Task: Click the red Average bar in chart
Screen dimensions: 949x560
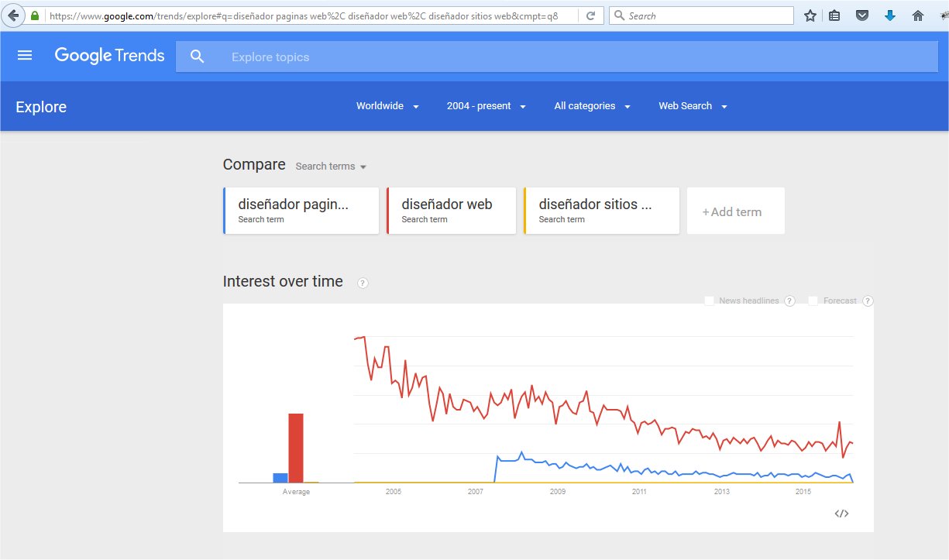Action: click(x=295, y=448)
